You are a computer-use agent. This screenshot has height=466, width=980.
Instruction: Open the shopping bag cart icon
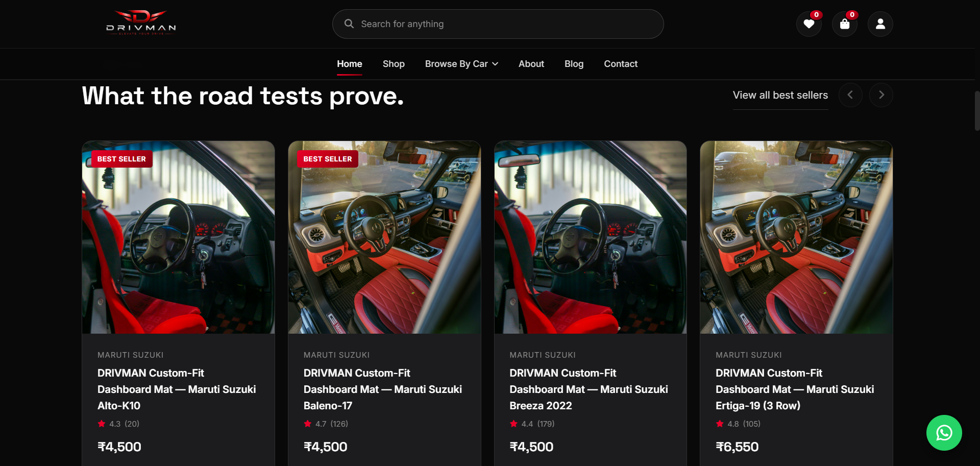(845, 24)
